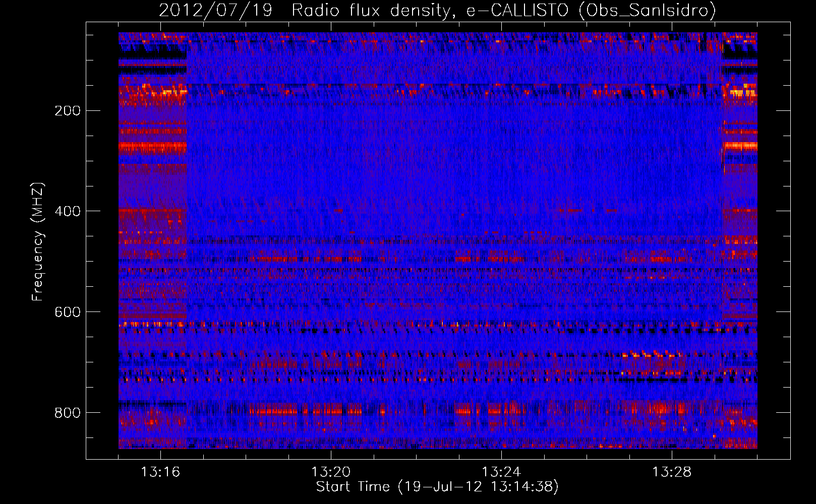
Task: Select the frequency axis label '800'
Action: pyautogui.click(x=68, y=413)
